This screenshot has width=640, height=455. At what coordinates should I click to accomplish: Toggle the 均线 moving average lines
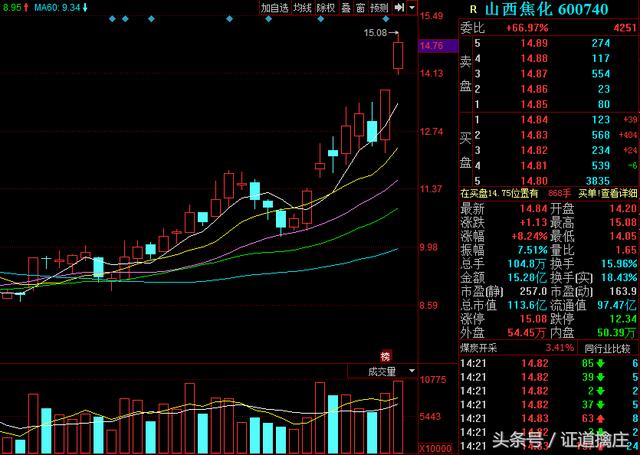click(x=302, y=8)
